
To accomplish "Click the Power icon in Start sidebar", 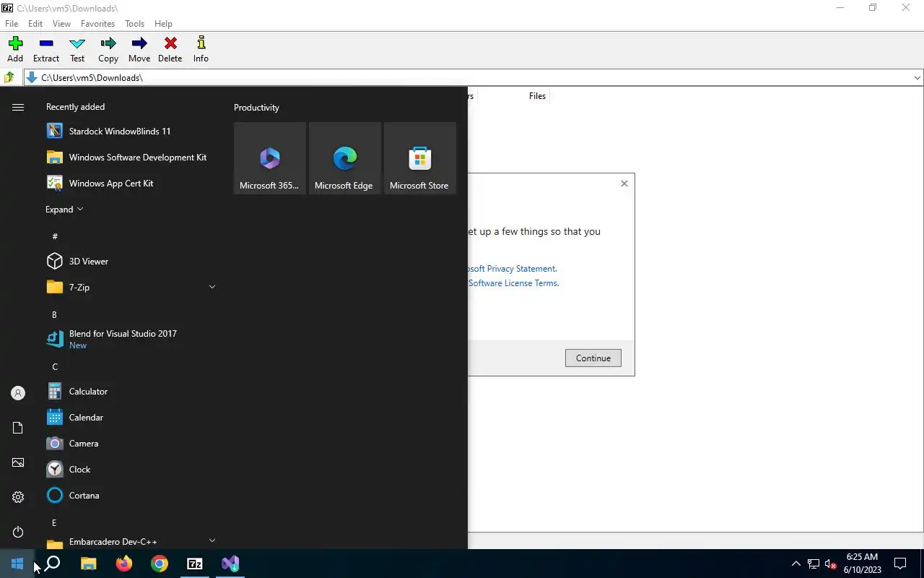I will pos(18,532).
